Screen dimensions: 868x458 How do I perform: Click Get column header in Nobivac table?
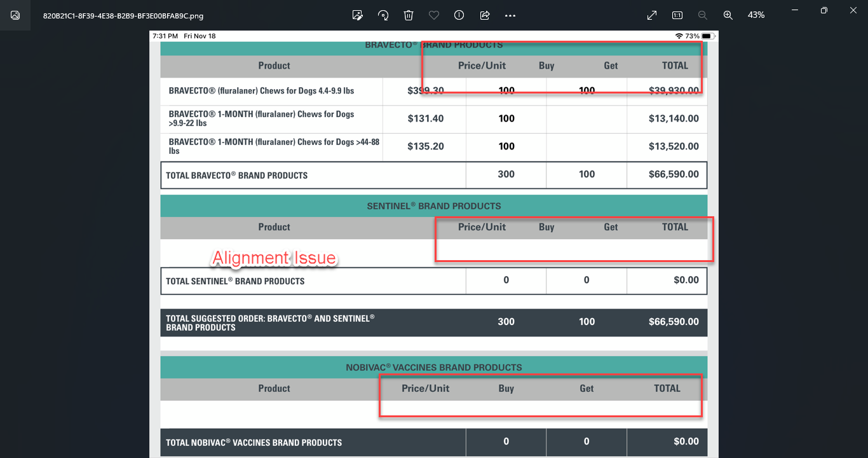tap(587, 389)
